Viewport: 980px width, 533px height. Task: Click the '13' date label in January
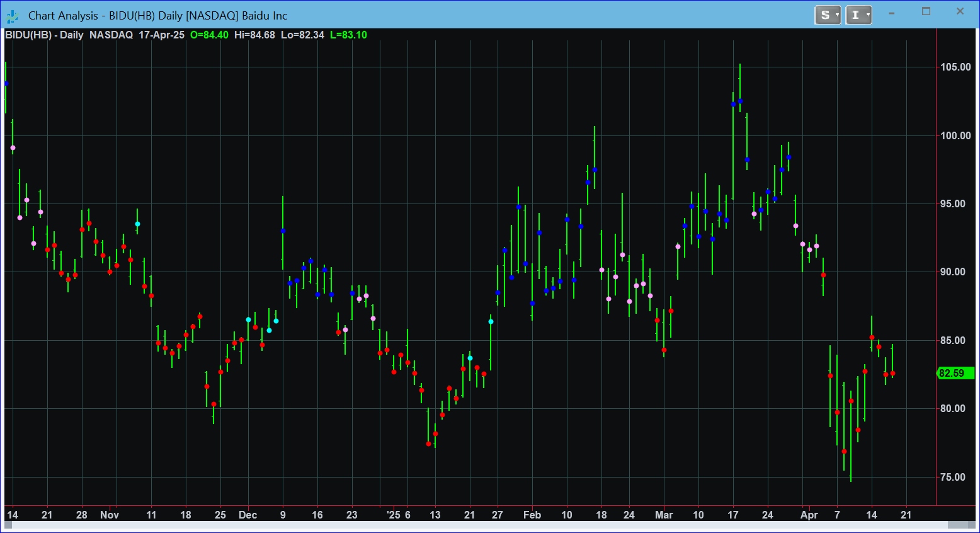click(x=435, y=515)
